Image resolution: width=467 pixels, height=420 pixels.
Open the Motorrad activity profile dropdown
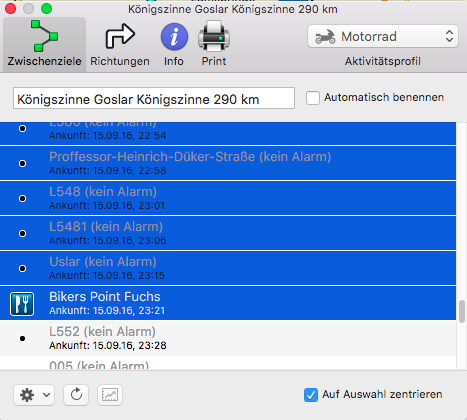(x=383, y=36)
